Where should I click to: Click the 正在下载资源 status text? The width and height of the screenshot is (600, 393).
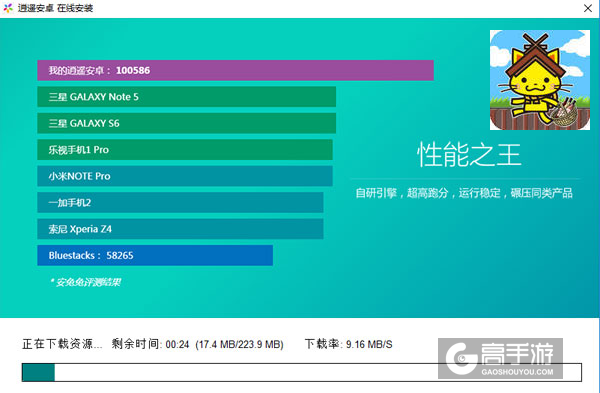pos(62,344)
